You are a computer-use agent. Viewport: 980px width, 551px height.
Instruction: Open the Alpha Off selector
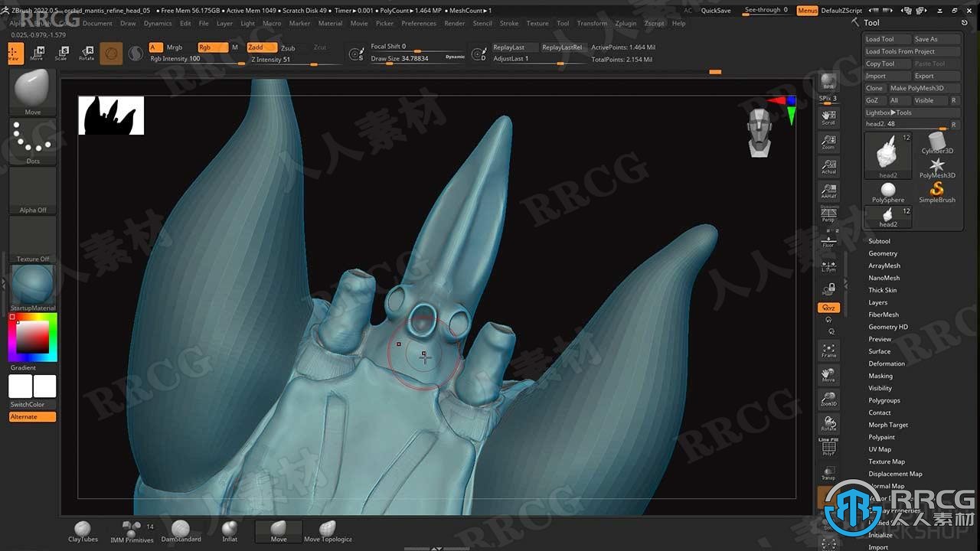(33, 191)
